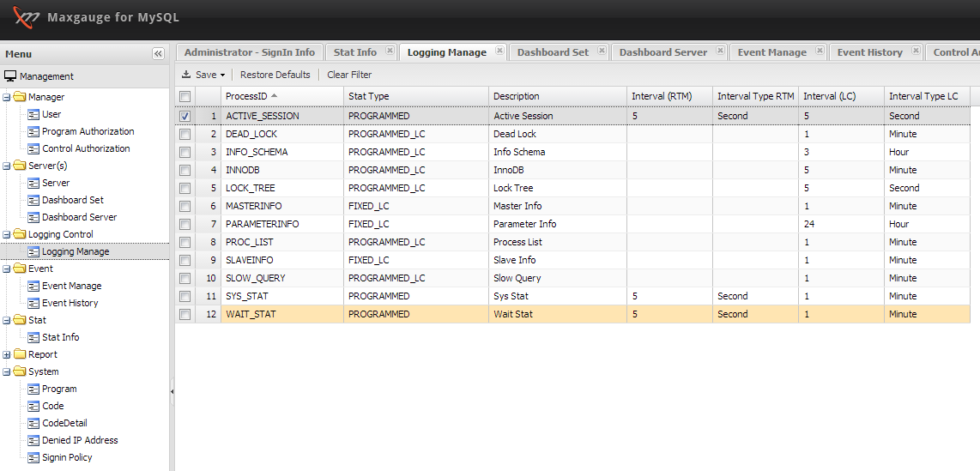The image size is (980, 471).
Task: Click the Denied IP Address item icon
Action: pos(33,440)
